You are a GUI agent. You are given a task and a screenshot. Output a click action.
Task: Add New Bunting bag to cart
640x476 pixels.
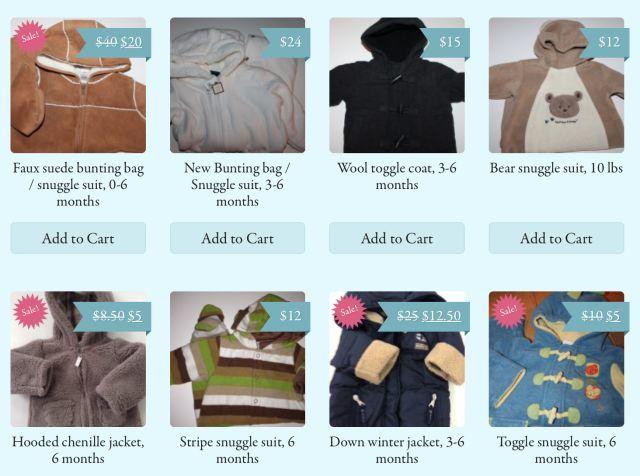coord(237,238)
